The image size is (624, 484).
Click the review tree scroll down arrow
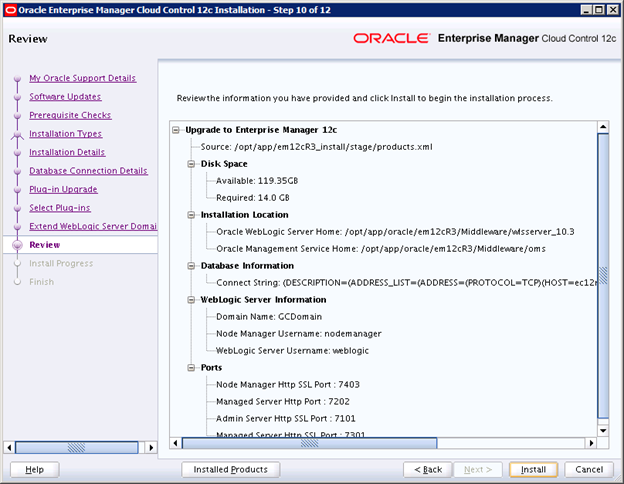point(603,431)
